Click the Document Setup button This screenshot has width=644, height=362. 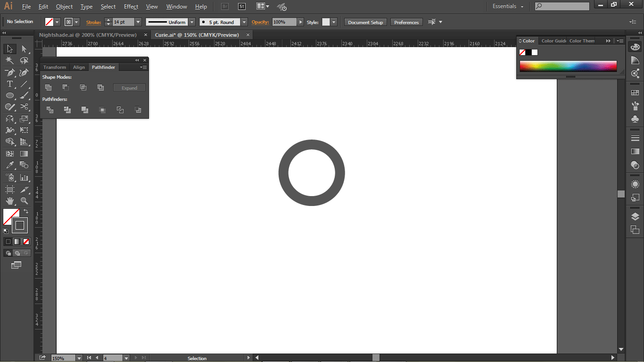click(x=365, y=22)
